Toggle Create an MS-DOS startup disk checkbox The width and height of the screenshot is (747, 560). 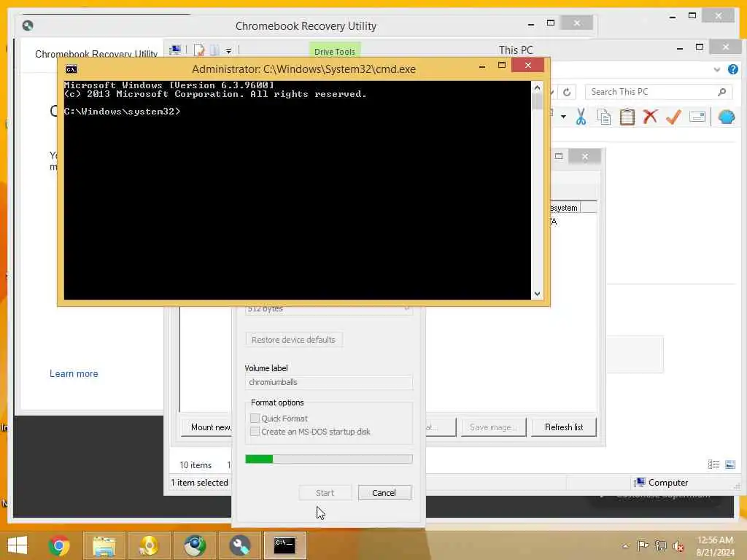tap(255, 432)
